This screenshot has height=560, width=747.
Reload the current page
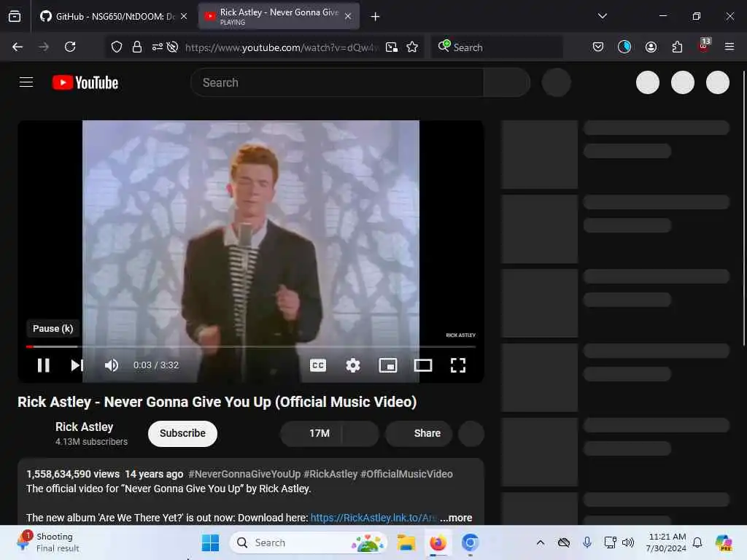click(70, 47)
